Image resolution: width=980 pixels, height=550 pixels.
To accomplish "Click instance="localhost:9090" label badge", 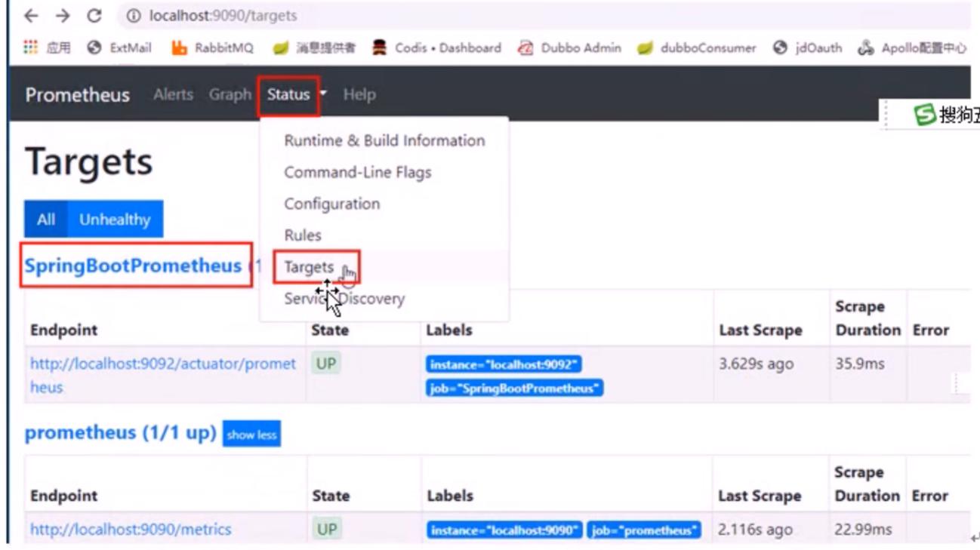I will click(504, 530).
